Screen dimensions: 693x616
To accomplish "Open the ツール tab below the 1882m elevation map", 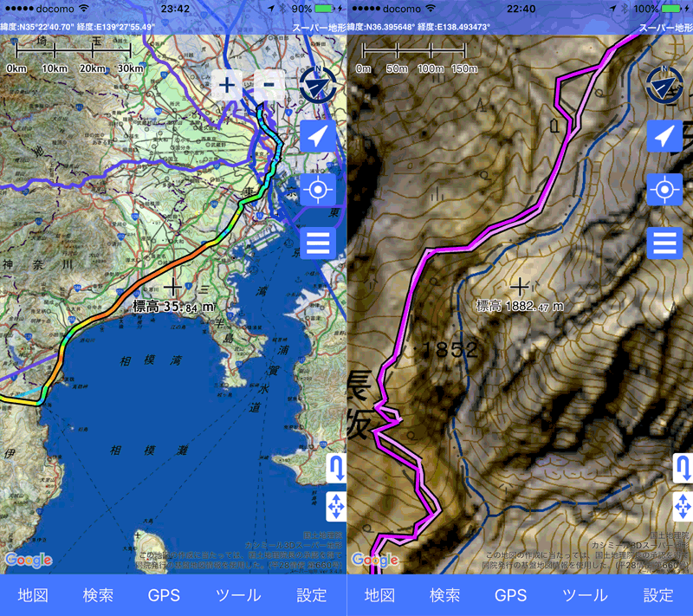I will [x=585, y=595].
